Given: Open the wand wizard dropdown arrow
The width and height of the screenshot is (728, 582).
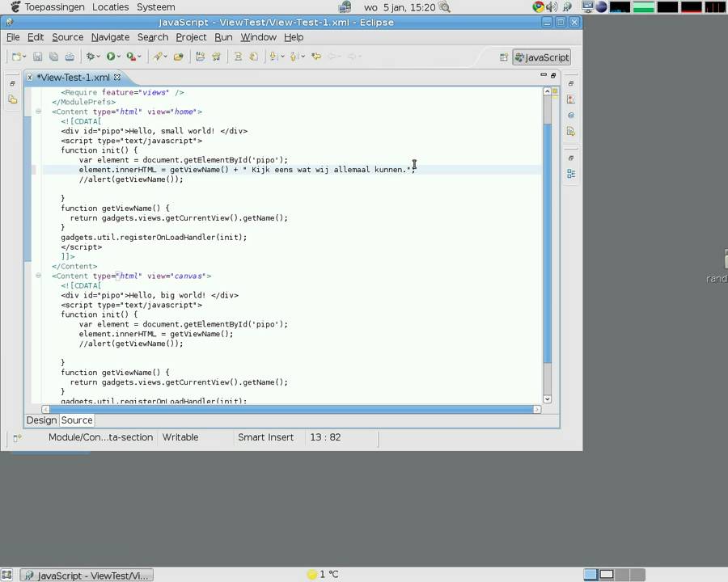Looking at the screenshot, I should (165, 57).
